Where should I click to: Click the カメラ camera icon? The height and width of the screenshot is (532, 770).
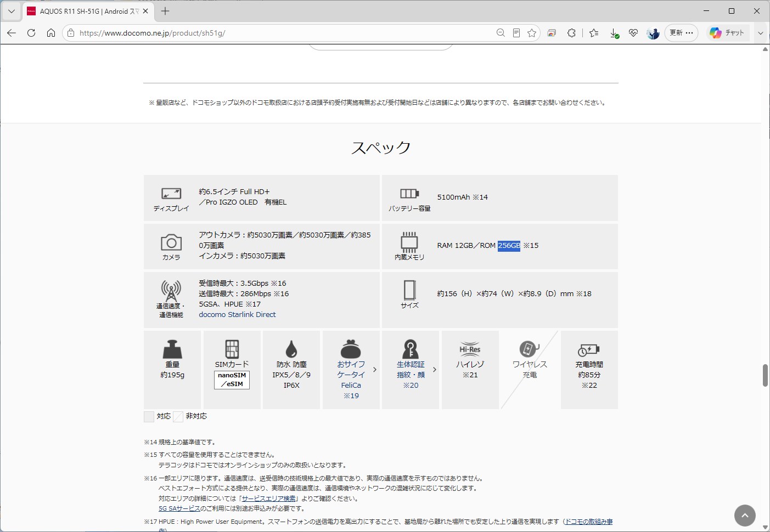pyautogui.click(x=171, y=242)
